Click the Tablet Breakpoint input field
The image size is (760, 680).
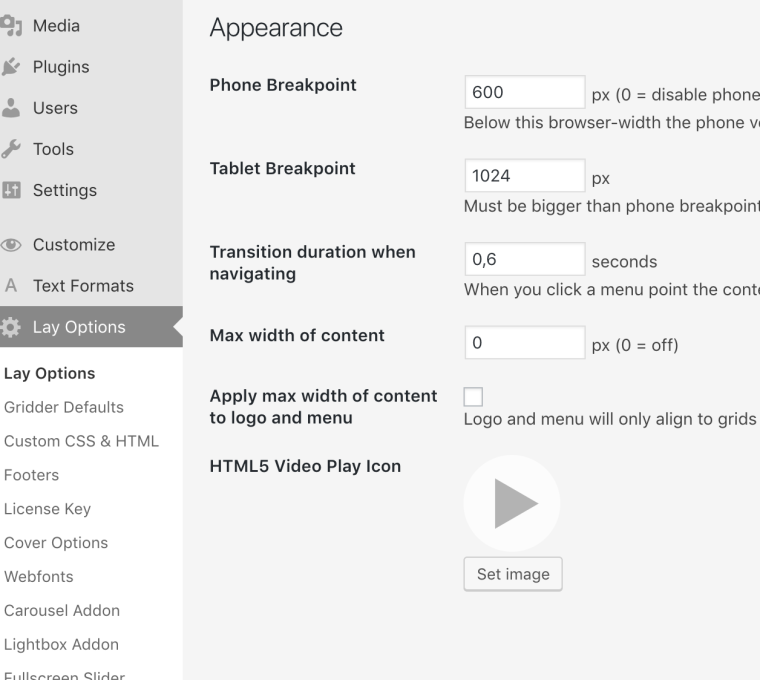click(x=525, y=176)
